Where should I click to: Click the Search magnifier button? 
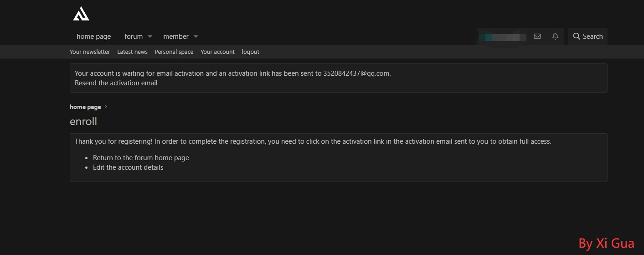point(587,36)
